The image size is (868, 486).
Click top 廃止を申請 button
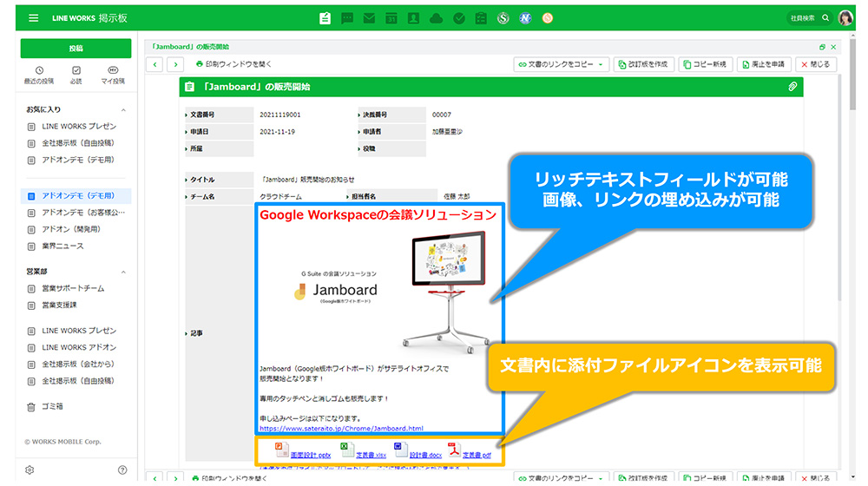765,65
